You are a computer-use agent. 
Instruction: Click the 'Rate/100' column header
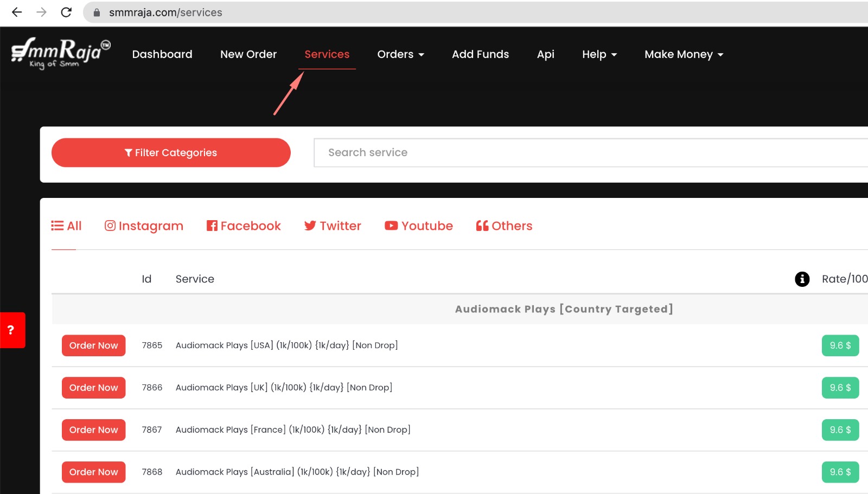pyautogui.click(x=845, y=279)
